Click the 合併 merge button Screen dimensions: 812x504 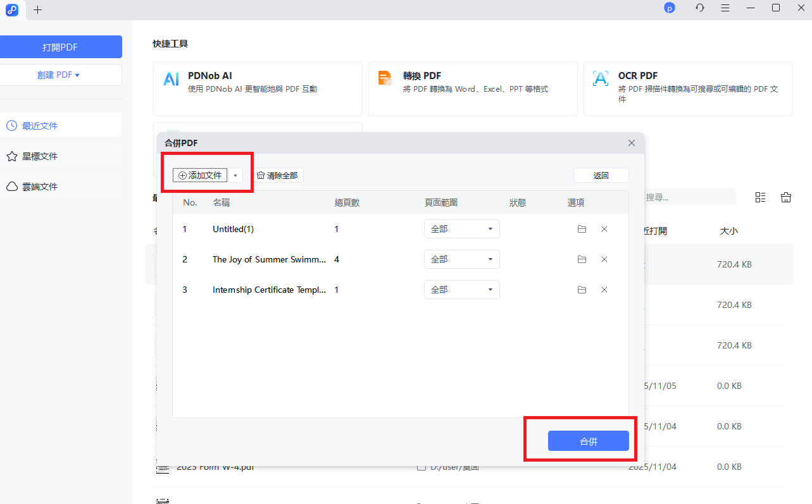[x=588, y=441]
